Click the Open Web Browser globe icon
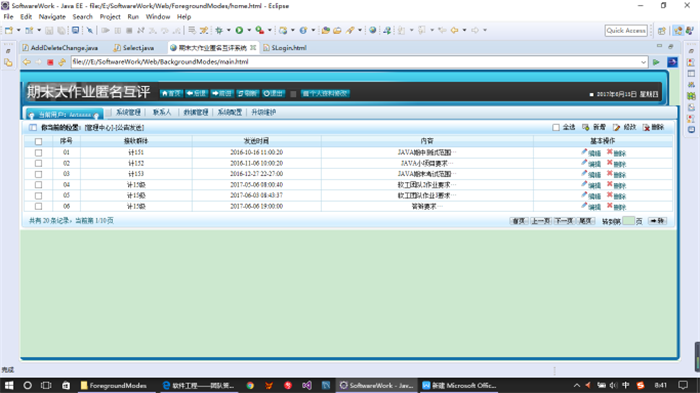 (372, 30)
